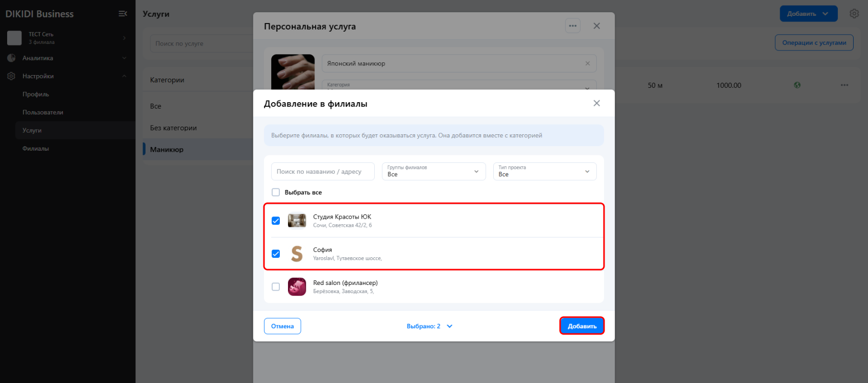Viewport: 868px width, 383px height.
Task: Open service row three-dots options
Action: (x=845, y=85)
